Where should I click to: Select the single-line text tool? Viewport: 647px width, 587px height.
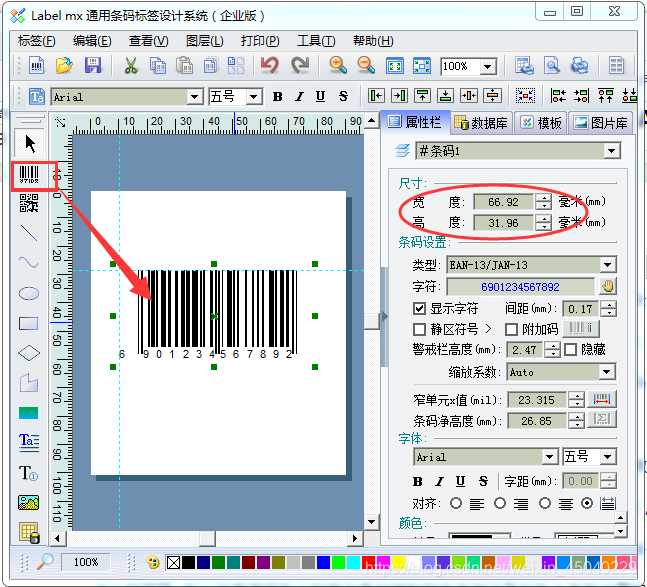29,473
